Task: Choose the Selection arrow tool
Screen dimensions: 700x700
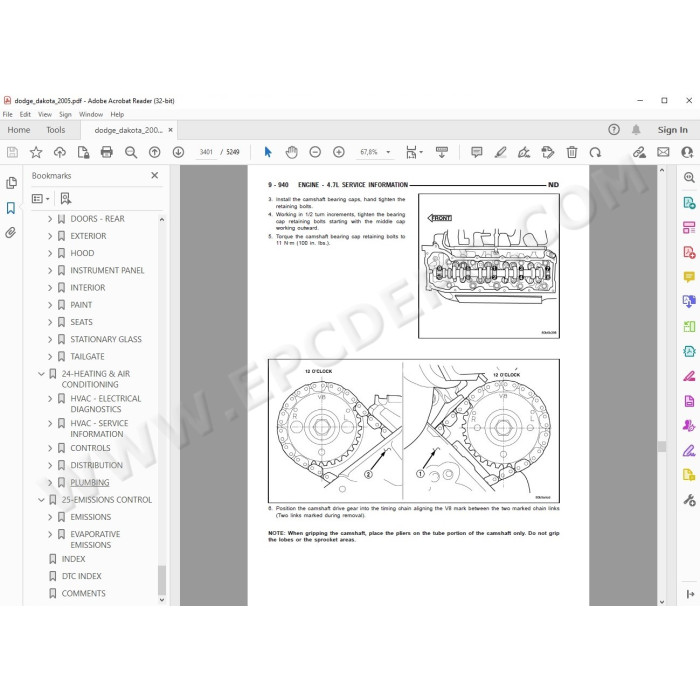Action: tap(268, 152)
